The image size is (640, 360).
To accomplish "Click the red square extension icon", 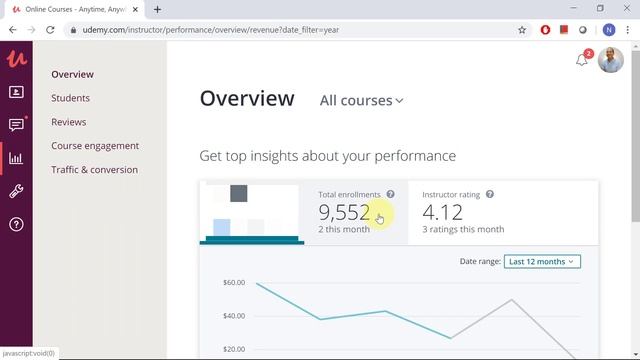I will (564, 29).
